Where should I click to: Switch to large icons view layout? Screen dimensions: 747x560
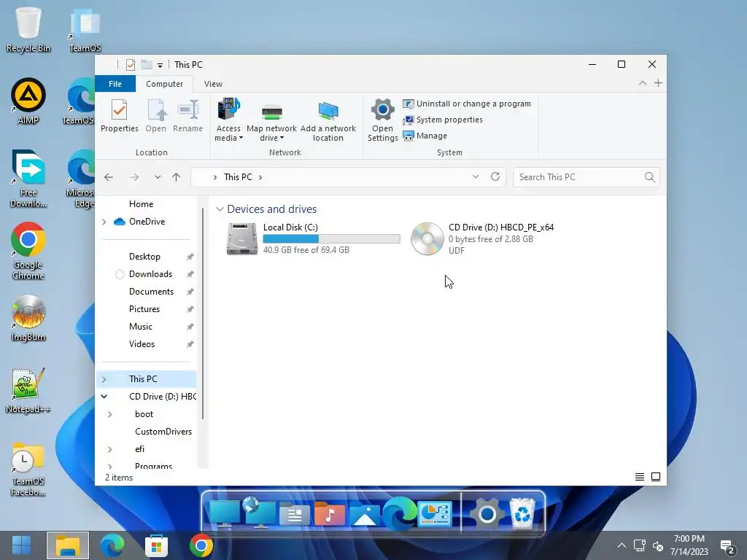click(x=656, y=477)
